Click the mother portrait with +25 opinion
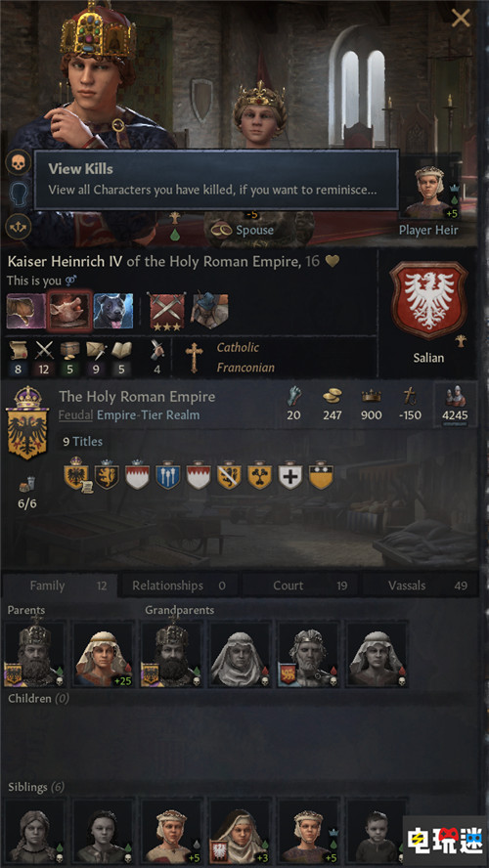This screenshot has height=868, width=489. pyautogui.click(x=103, y=654)
